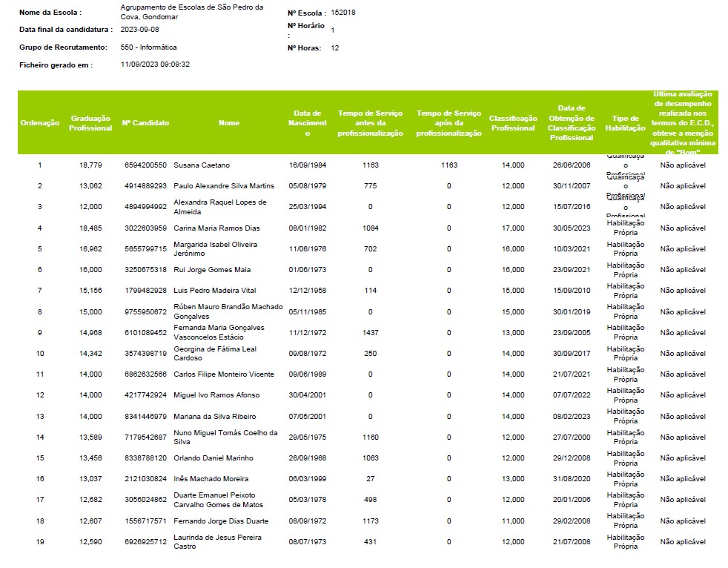Click the file generated timestamp 11/09/2023 09:09:32
The height and width of the screenshot is (568, 728).
point(155,65)
